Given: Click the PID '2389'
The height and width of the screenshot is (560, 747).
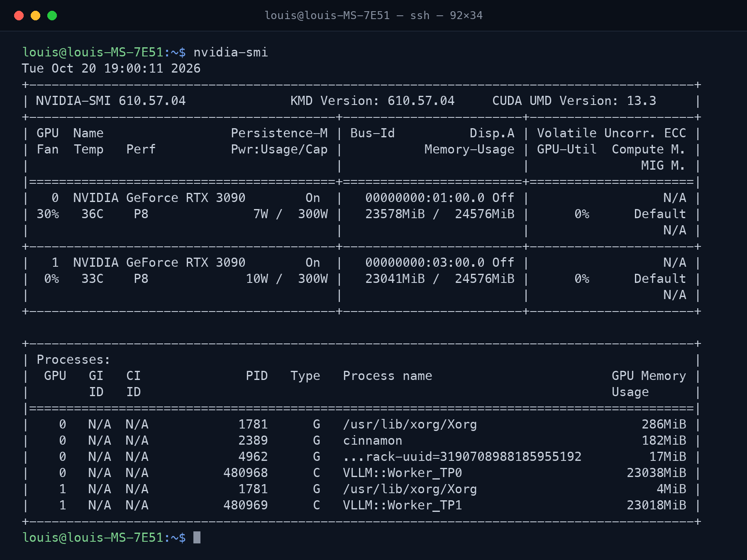Looking at the screenshot, I should pos(253,441).
